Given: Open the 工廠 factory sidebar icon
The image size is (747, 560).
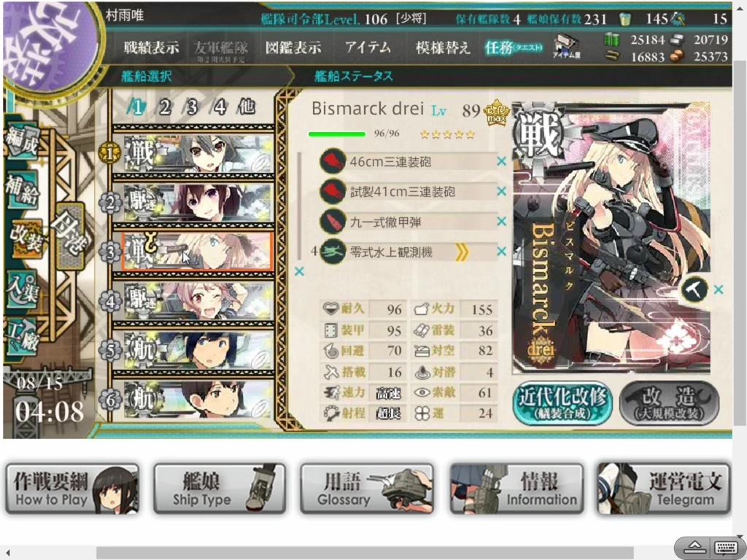Looking at the screenshot, I should [22, 336].
